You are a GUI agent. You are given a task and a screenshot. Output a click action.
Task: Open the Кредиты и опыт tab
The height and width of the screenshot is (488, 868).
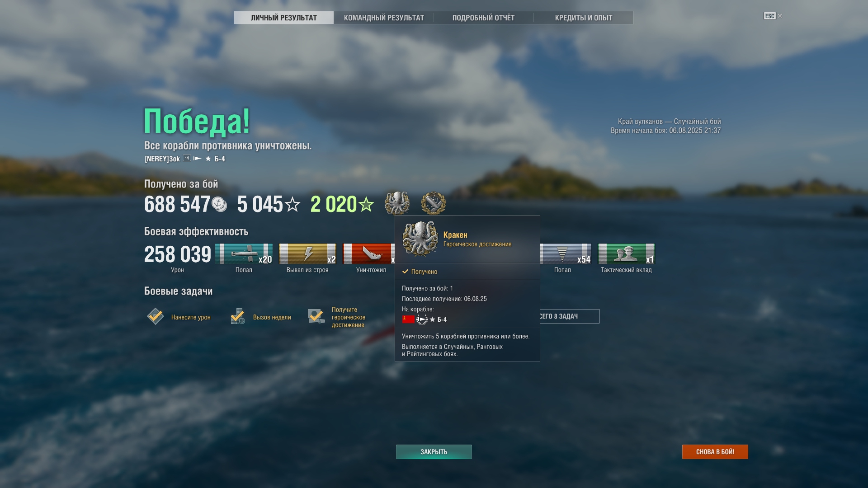(584, 18)
